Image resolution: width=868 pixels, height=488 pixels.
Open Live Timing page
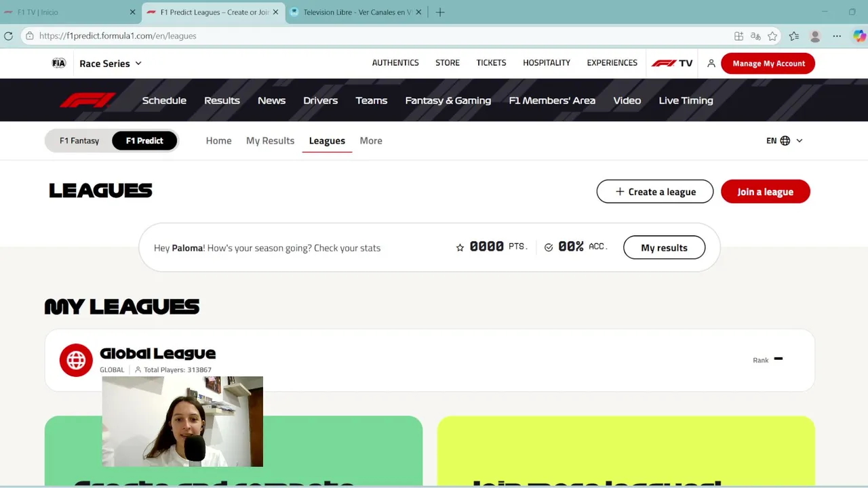[686, 100]
